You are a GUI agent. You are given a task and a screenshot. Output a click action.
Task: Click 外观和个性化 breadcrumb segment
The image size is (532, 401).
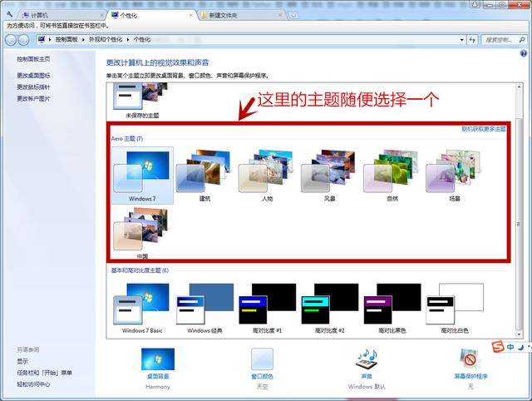point(106,40)
